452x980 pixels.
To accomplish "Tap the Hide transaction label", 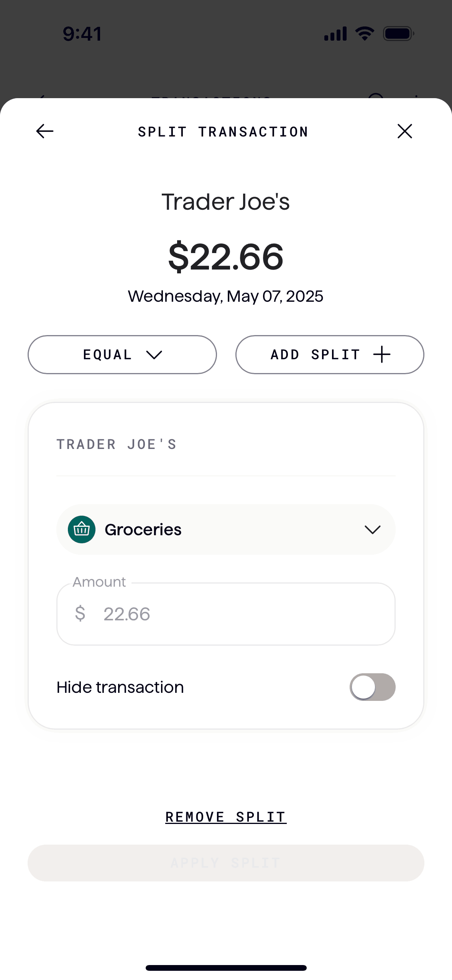I will [x=120, y=687].
